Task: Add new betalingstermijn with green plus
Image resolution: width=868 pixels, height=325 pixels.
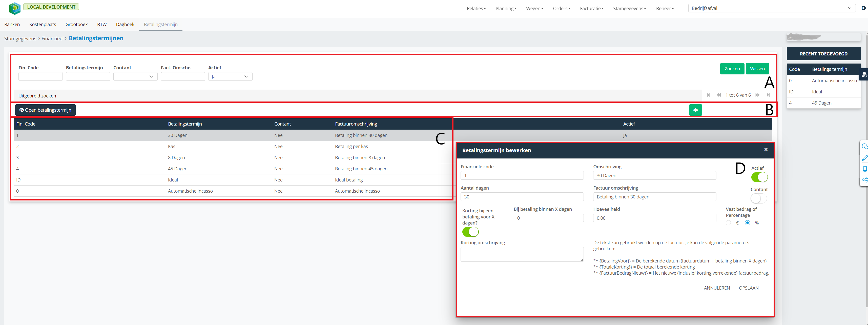Action: point(695,110)
